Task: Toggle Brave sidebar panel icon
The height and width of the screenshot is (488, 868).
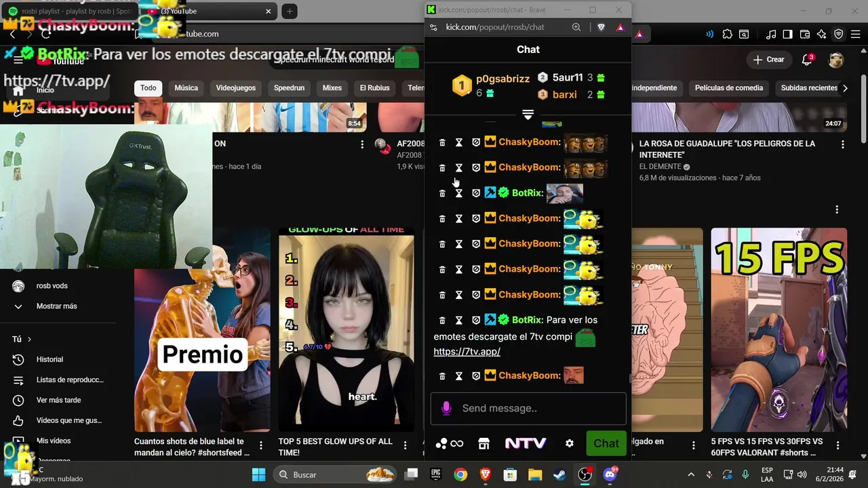Action: pos(787,34)
